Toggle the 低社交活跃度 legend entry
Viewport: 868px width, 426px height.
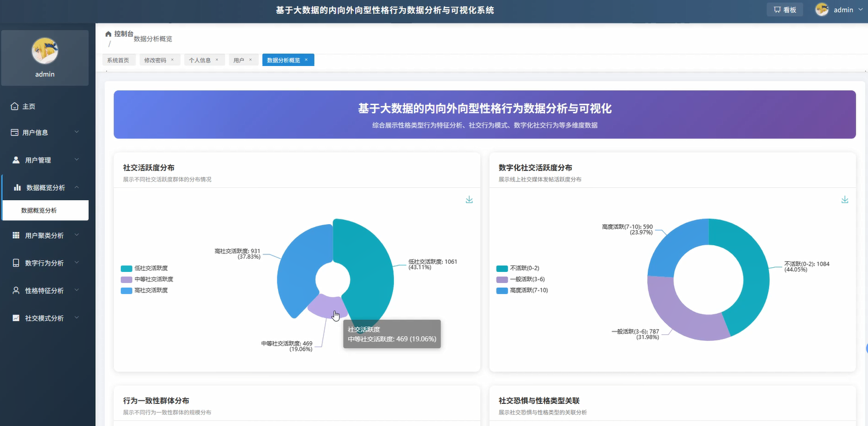(145, 268)
